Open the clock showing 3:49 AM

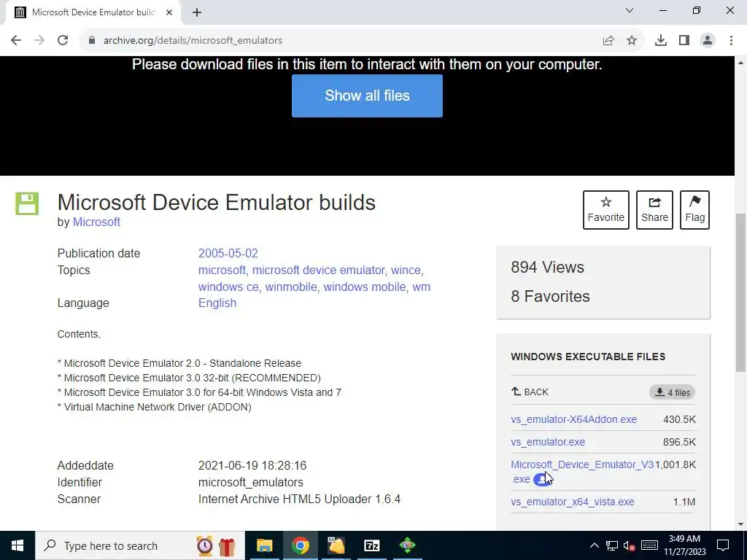[684, 545]
